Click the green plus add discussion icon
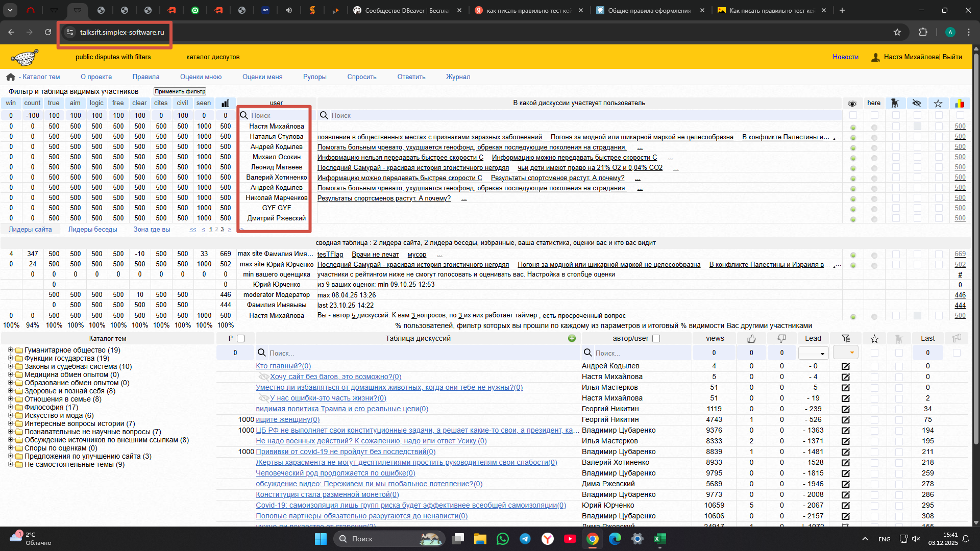 pos(572,338)
